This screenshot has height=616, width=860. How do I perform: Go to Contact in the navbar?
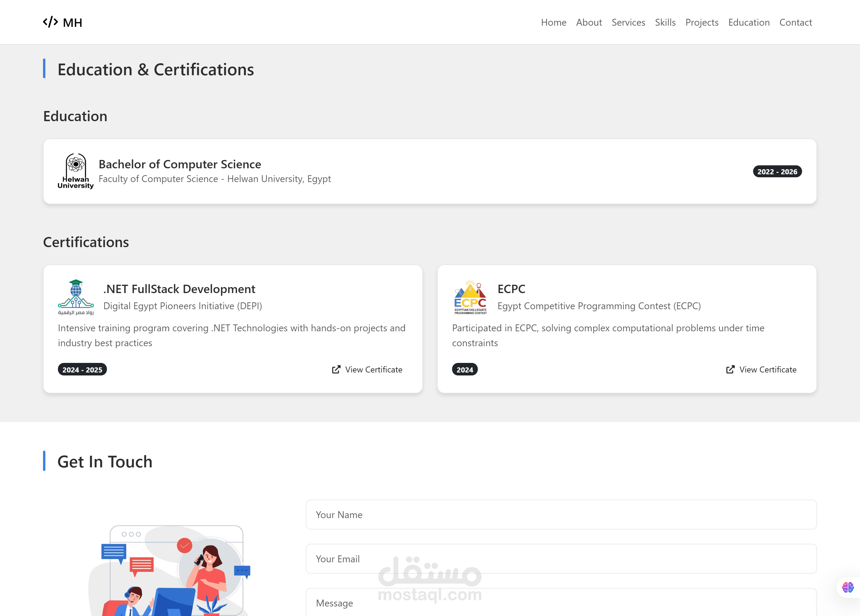pyautogui.click(x=795, y=22)
